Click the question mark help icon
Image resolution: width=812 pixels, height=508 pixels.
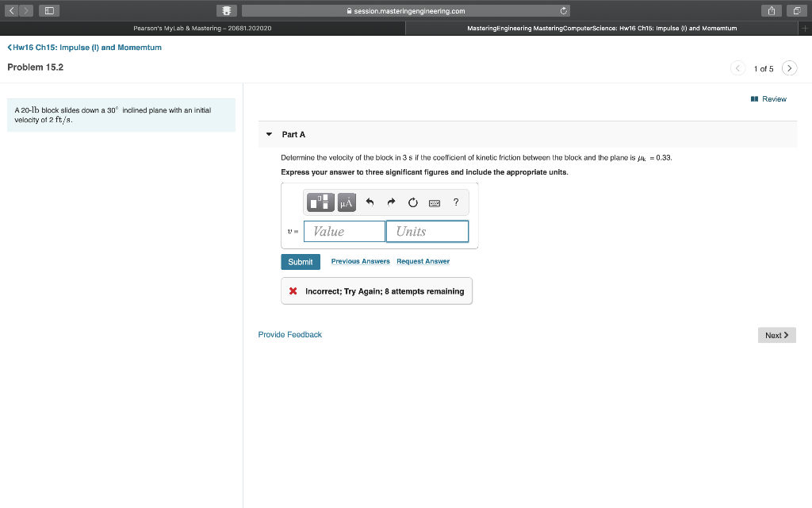pyautogui.click(x=456, y=202)
